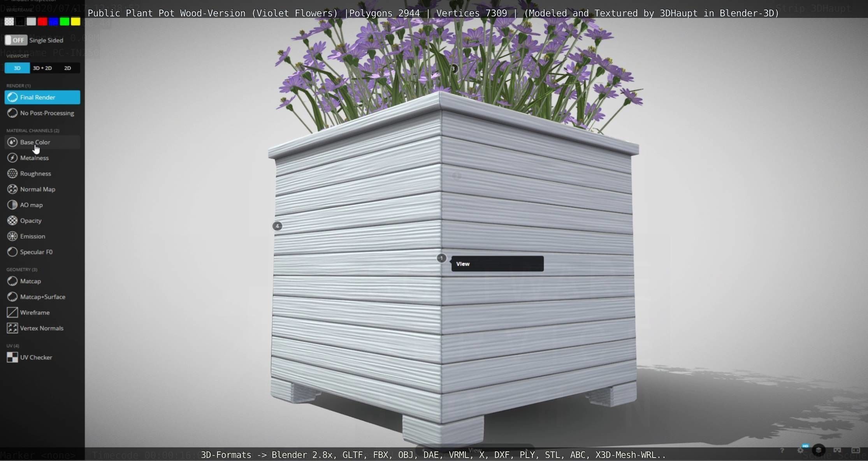
Task: Click the theater mode icon
Action: tap(856, 450)
